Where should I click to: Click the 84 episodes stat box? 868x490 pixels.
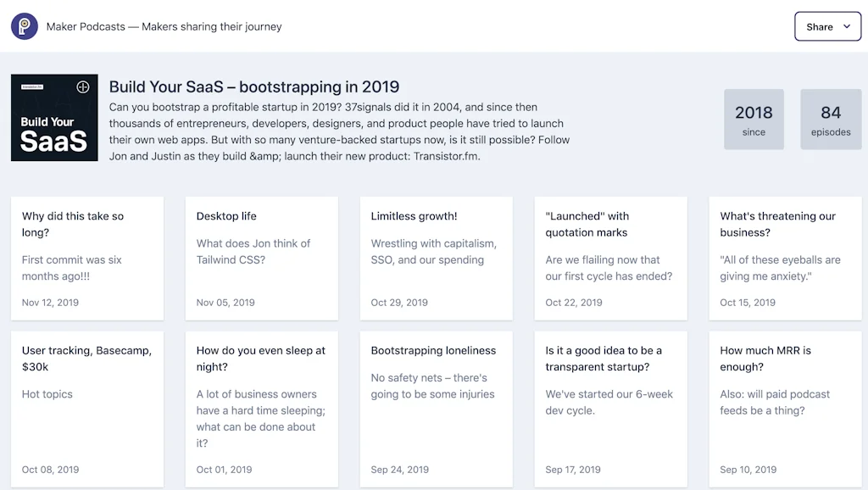[x=831, y=119]
